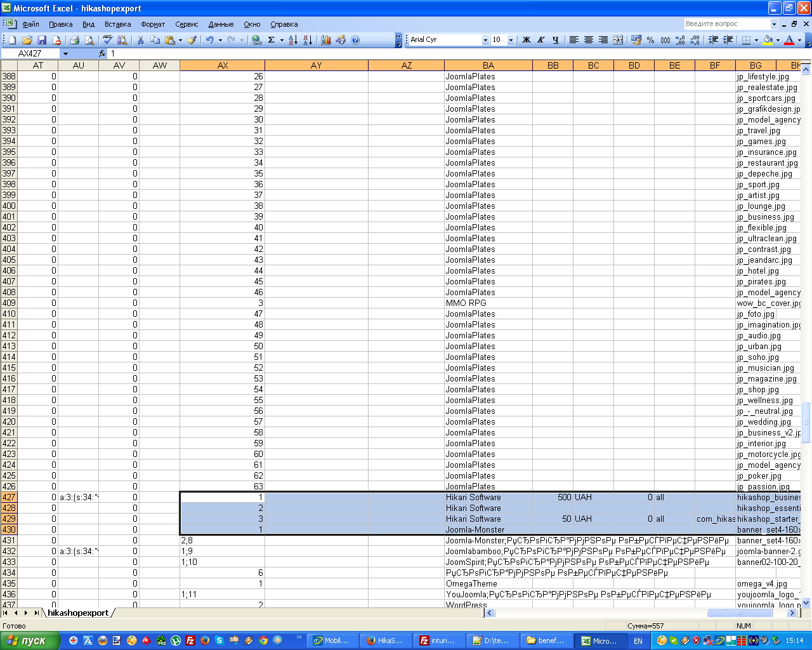The height and width of the screenshot is (650, 812).
Task: Expand the borders dropdown arrow
Action: (x=756, y=40)
